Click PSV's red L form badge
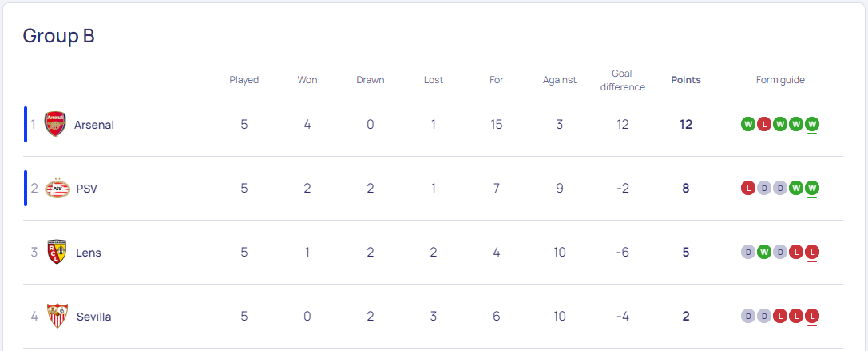868x351 pixels. (x=748, y=189)
